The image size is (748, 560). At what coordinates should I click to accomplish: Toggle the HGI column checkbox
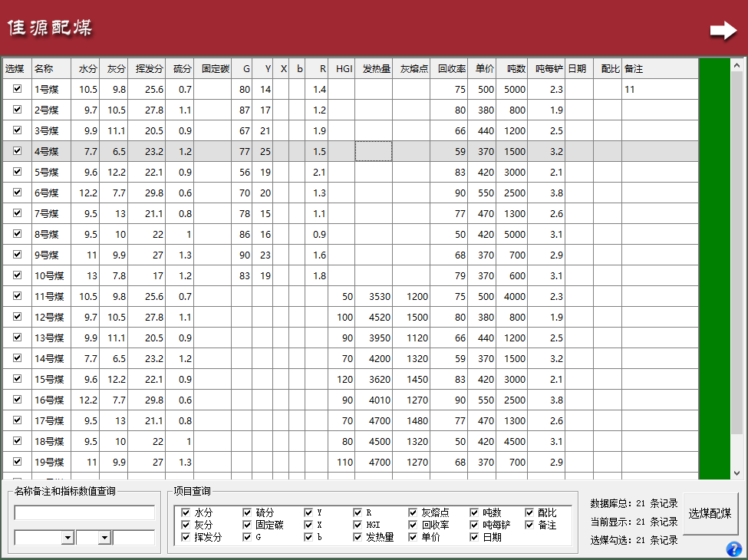coord(358,525)
